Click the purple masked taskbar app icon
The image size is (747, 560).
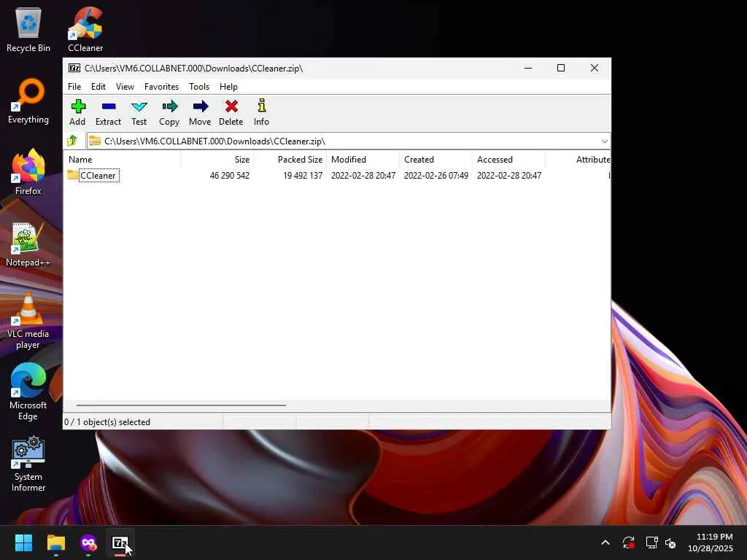pyautogui.click(x=88, y=542)
